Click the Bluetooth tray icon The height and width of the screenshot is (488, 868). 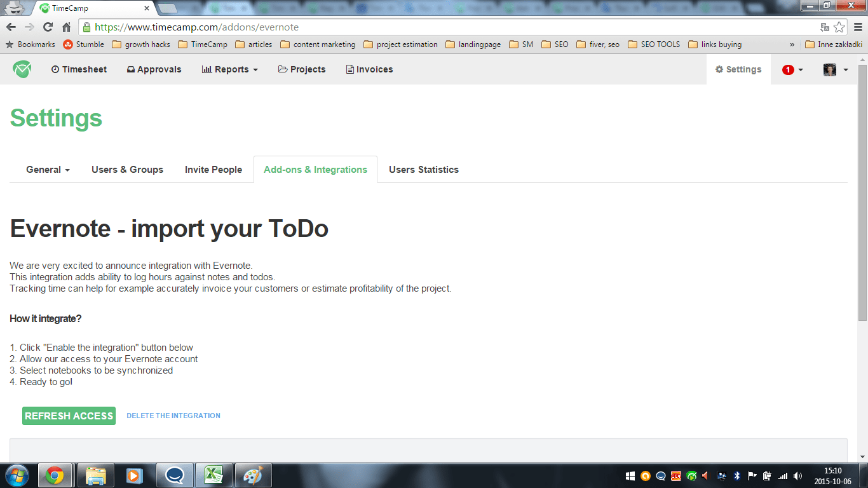(737, 475)
